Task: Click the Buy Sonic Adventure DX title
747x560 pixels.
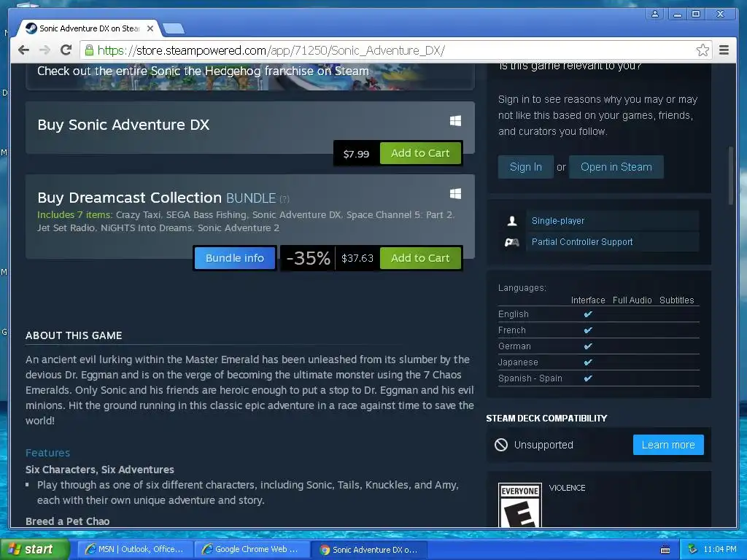Action: (123, 125)
